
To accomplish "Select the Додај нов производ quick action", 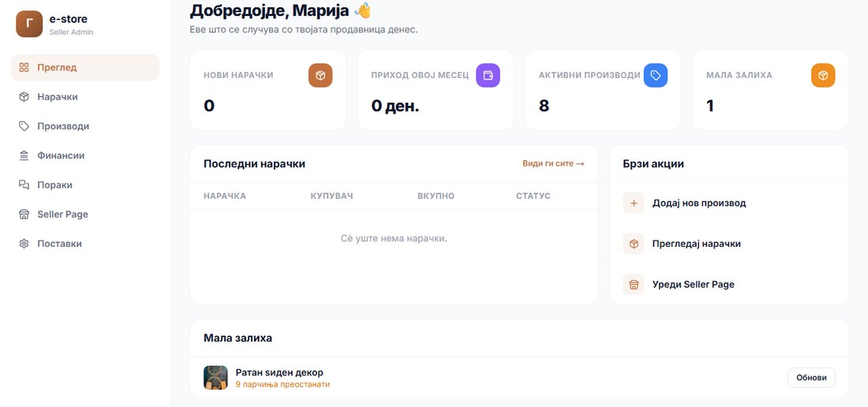I will pos(729,203).
